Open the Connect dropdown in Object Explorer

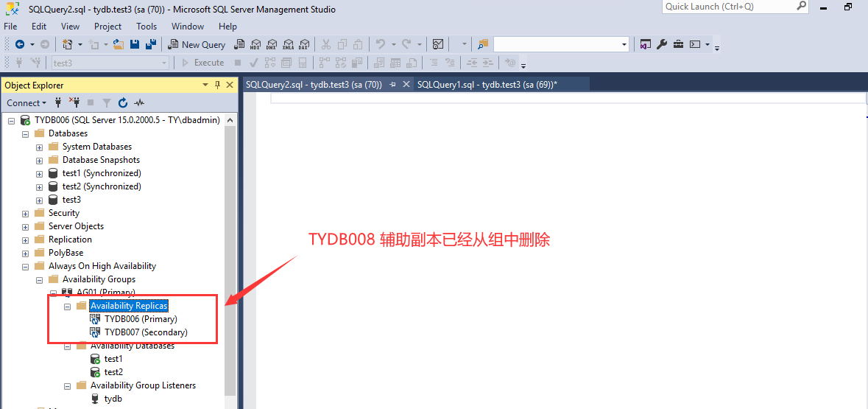pos(27,102)
